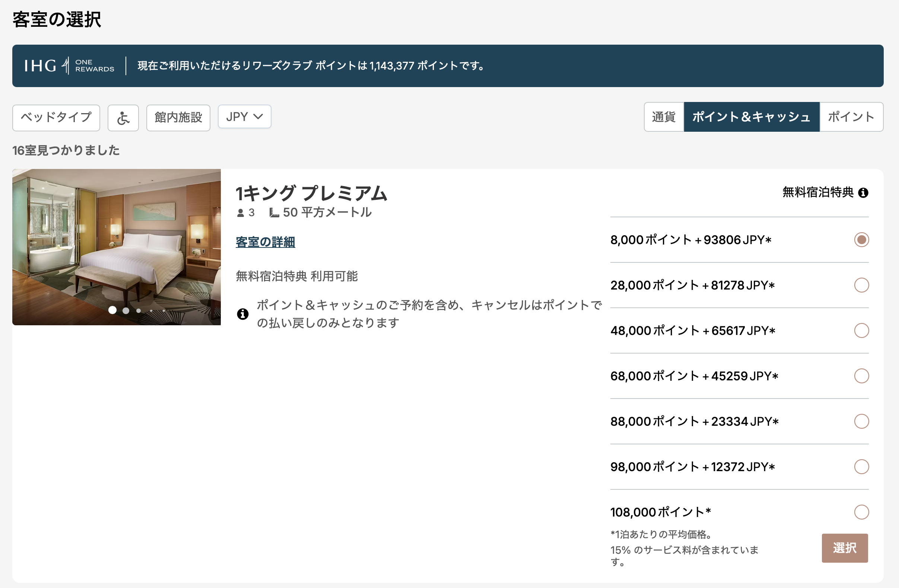Click the 無料宿泊特典 利用可能 text
The height and width of the screenshot is (588, 899).
tap(296, 276)
